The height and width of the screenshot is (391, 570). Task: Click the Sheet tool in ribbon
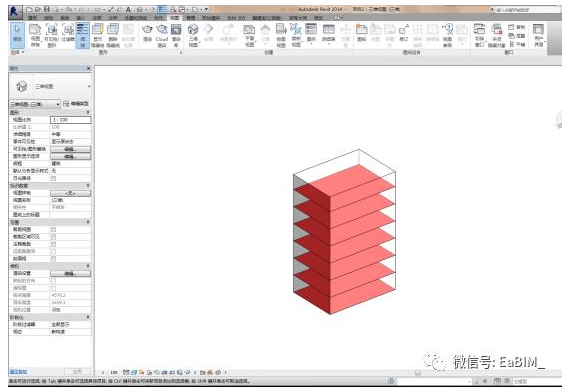(x=361, y=33)
